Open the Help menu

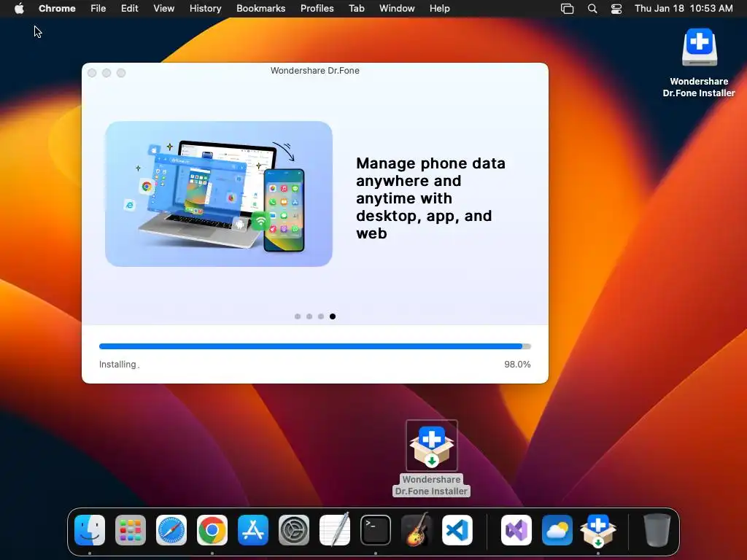point(439,9)
